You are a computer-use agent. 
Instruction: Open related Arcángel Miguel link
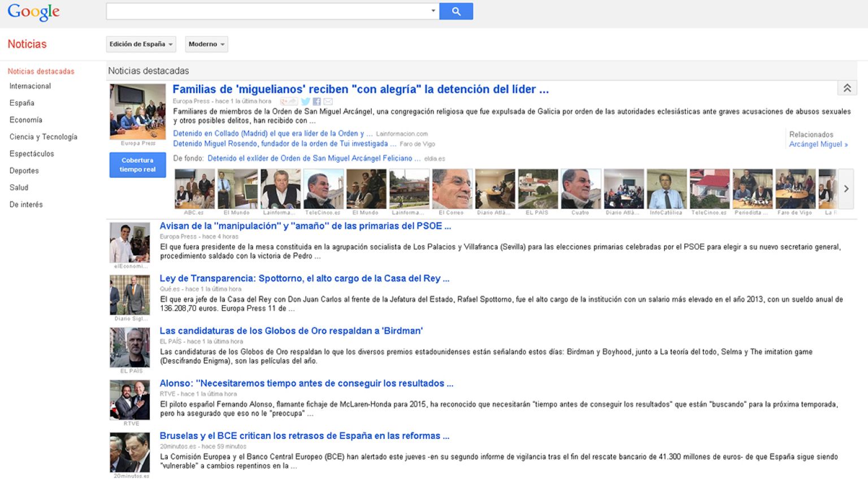pos(818,145)
